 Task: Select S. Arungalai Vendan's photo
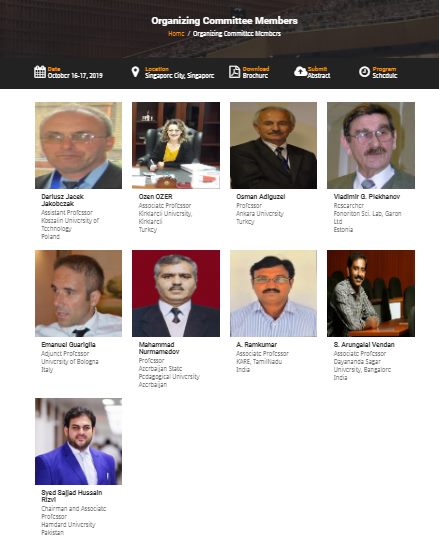tap(371, 293)
